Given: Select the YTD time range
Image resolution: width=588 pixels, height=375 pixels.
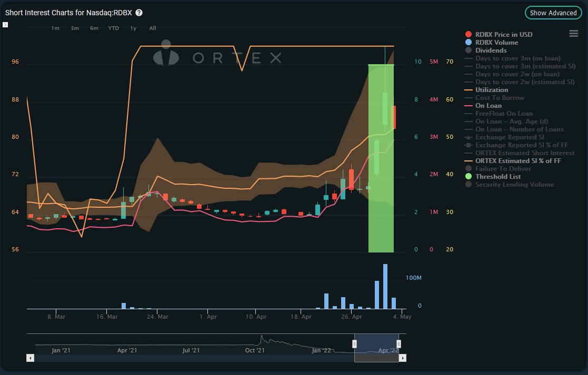Looking at the screenshot, I should (x=114, y=28).
